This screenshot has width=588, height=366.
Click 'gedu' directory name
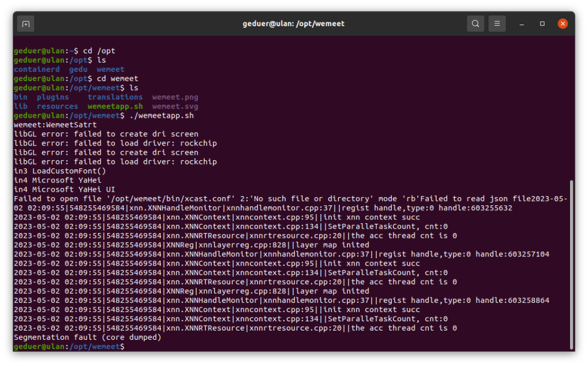click(78, 69)
